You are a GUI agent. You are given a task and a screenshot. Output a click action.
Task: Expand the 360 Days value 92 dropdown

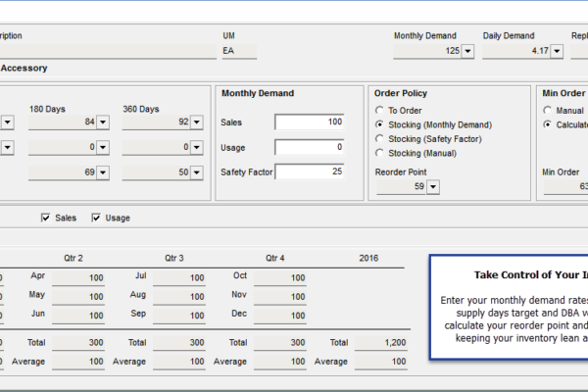coord(197,122)
